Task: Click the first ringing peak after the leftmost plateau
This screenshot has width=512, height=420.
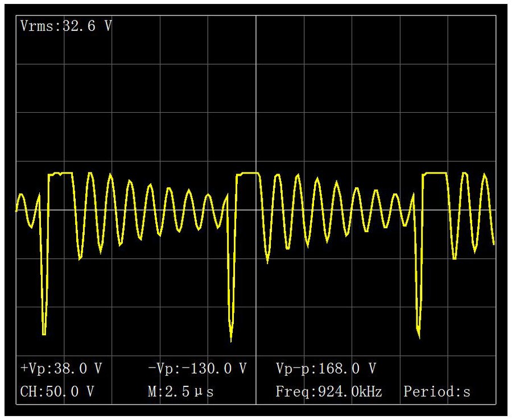Action: point(90,172)
